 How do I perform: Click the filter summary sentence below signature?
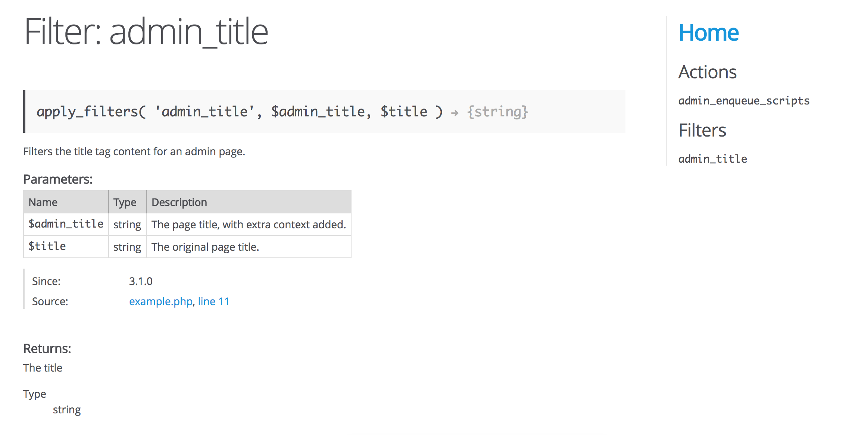[x=134, y=151]
